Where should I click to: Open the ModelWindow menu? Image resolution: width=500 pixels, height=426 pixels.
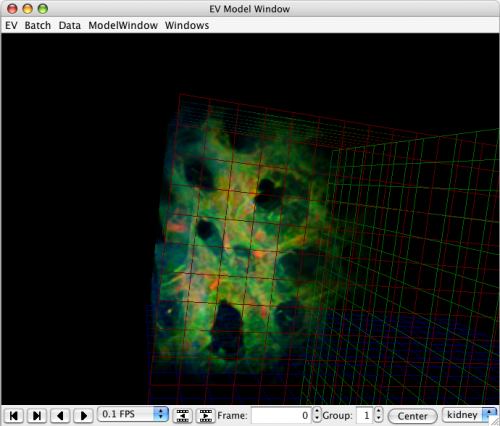pyautogui.click(x=123, y=25)
